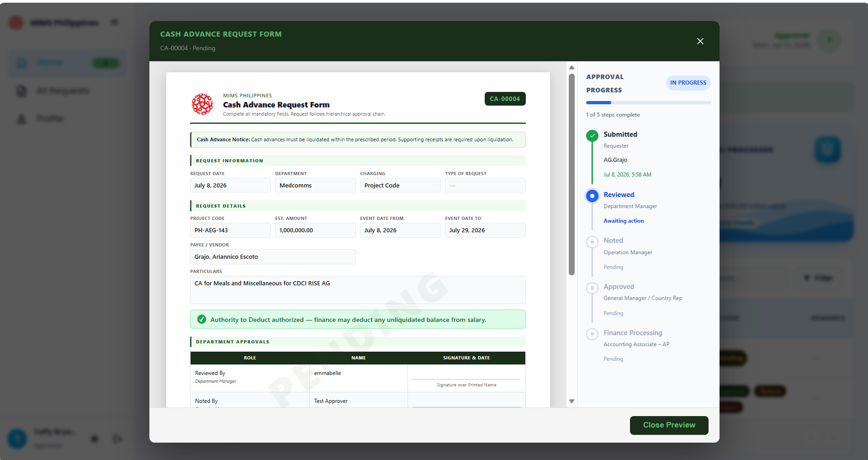Image resolution: width=868 pixels, height=460 pixels.
Task: Click the ROLE column header
Action: click(250, 358)
